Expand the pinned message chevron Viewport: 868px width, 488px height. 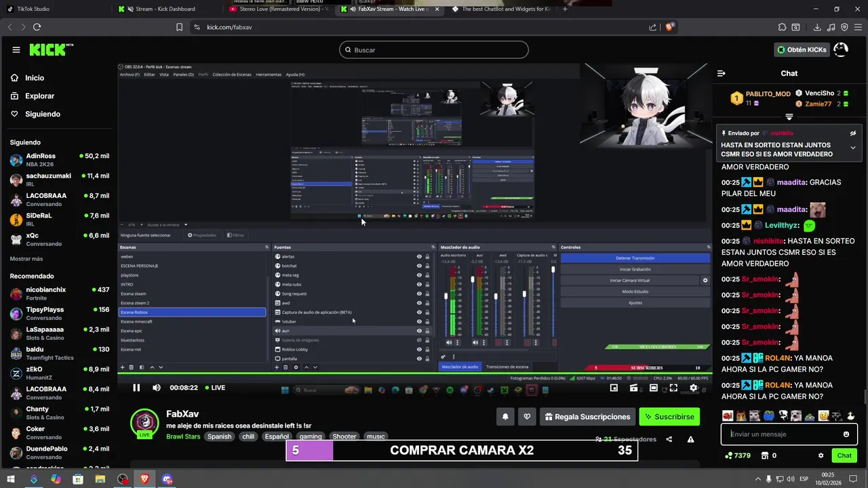pyautogui.click(x=853, y=148)
